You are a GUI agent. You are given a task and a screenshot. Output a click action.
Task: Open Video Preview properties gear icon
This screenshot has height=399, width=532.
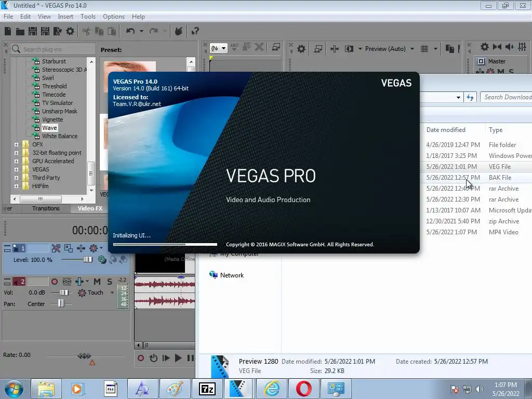(x=301, y=49)
